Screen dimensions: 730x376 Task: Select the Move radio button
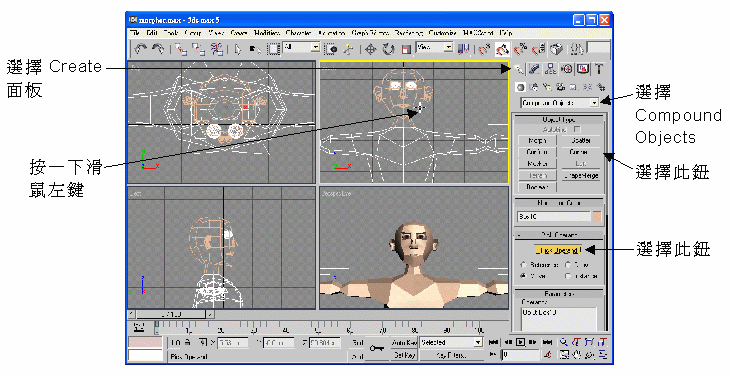point(523,276)
